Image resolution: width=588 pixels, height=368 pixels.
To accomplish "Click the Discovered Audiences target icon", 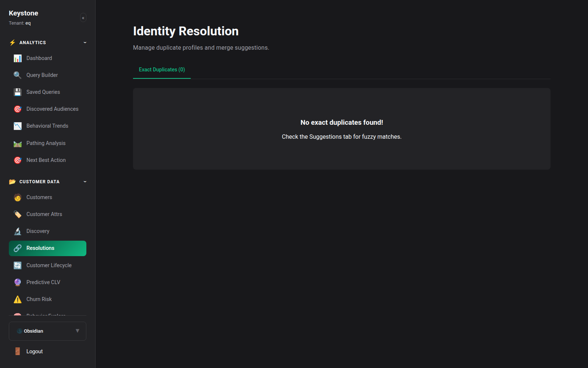I will point(18,109).
